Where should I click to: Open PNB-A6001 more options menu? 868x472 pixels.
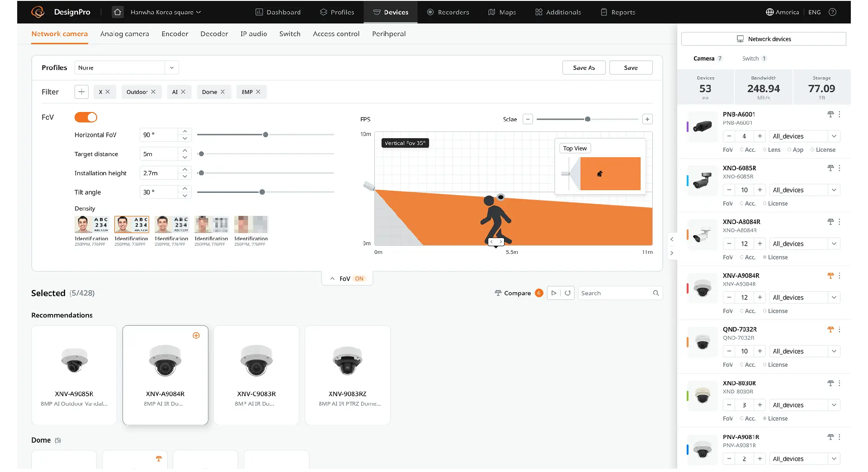(840, 115)
